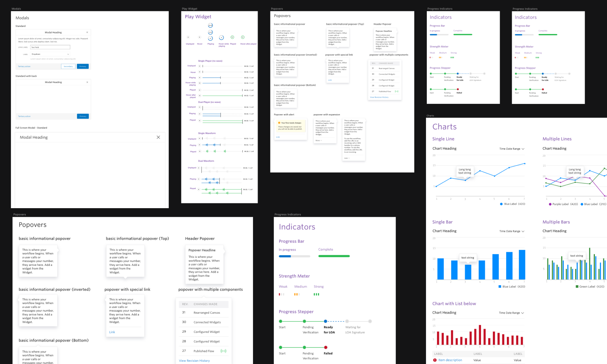This screenshot has width=607, height=364.
Task: Click the blue progress track of Single Player Playing row
Action: pyautogui.click(x=212, y=78)
